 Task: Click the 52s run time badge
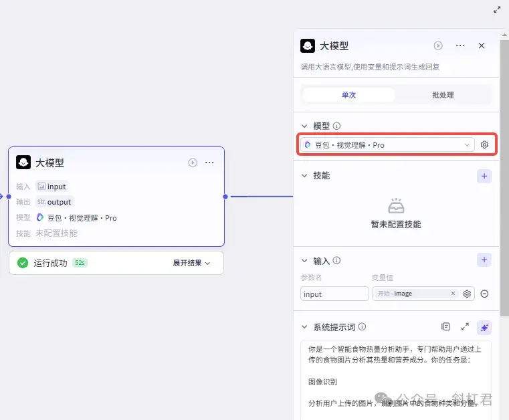coord(80,263)
